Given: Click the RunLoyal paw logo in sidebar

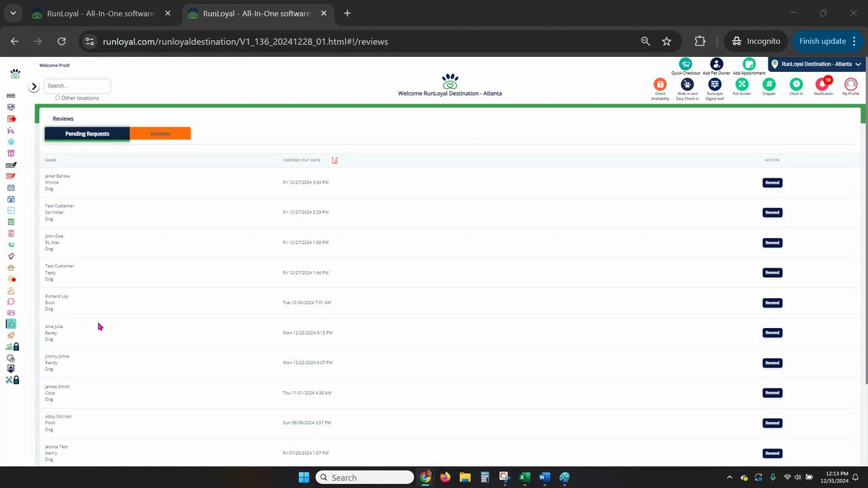Looking at the screenshot, I should (x=15, y=73).
